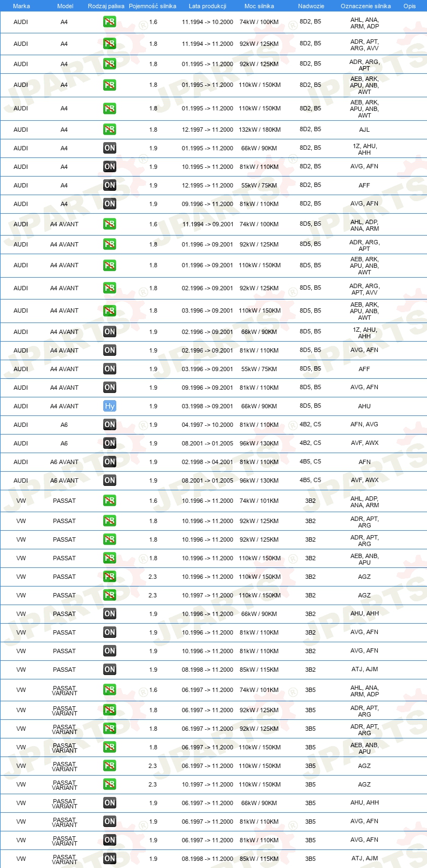Select the ON icon in the AUDI A4 55kW / 75KM 8D2 row
427x868 pixels.
[110, 185]
